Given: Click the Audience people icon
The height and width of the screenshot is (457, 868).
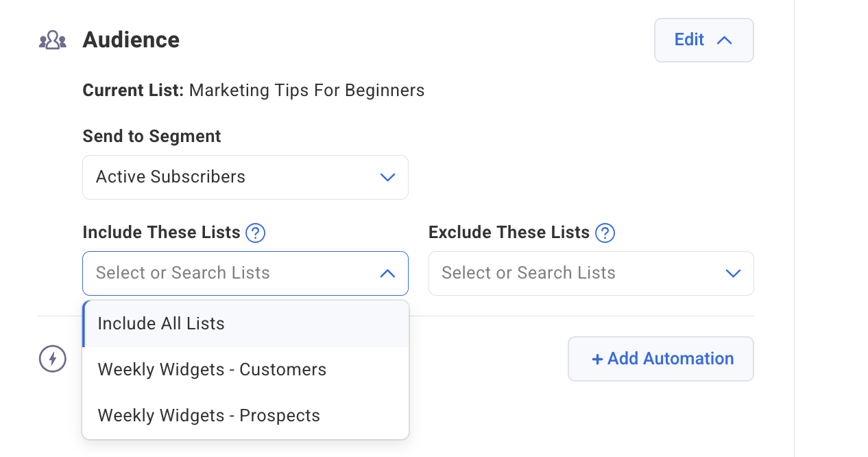Looking at the screenshot, I should (52, 39).
